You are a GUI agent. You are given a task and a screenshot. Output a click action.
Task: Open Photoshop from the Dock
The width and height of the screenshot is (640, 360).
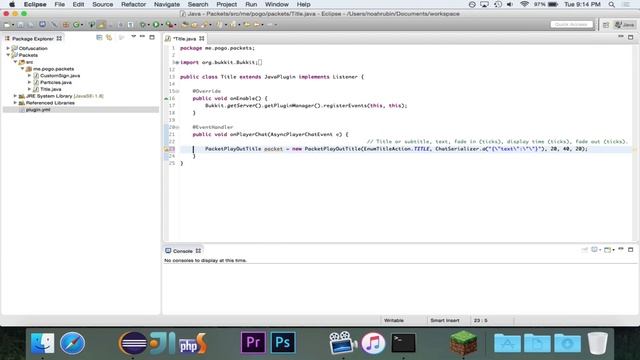282,342
